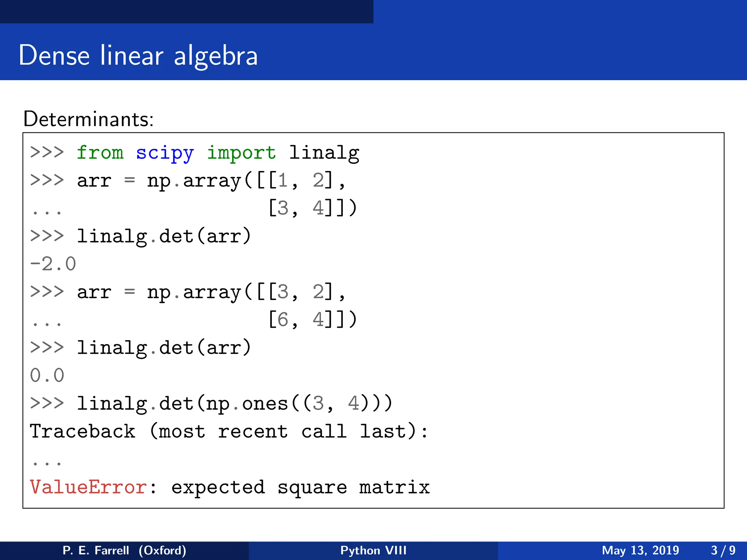Click the 'expected square matrix' message

301,488
